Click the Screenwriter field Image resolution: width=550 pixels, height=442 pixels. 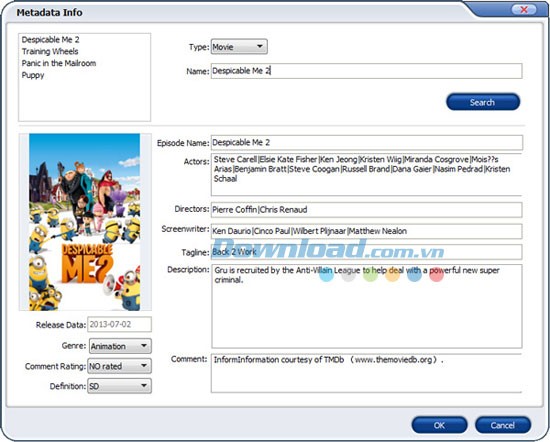(x=366, y=231)
